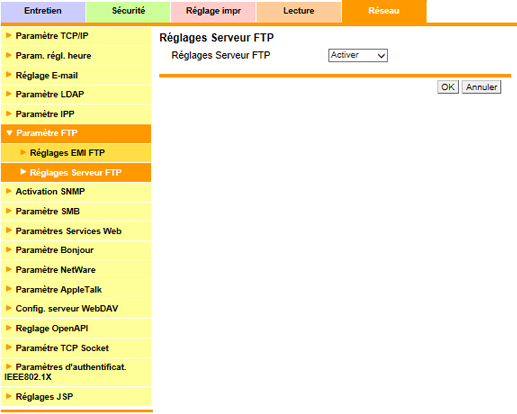Viewport: 517px width, 414px height.
Task: Go to Paramètre SMB
Action: tap(76, 211)
